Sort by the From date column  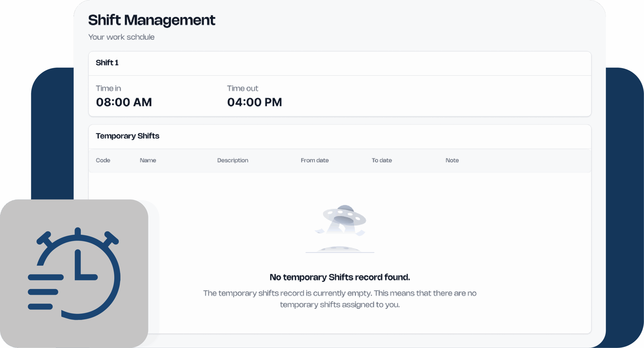(x=315, y=160)
